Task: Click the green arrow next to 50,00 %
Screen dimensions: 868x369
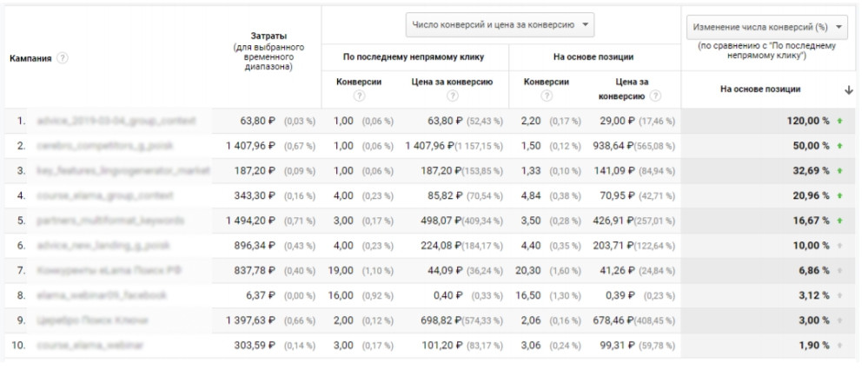Action: 840,145
